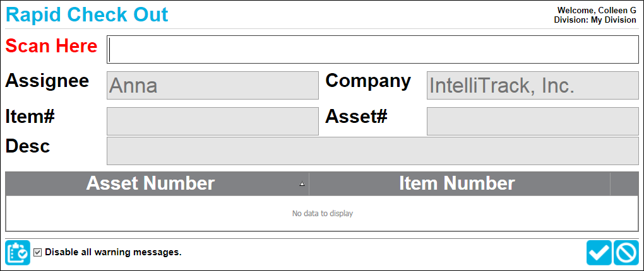The width and height of the screenshot is (644, 271).
Task: Click the red Scan Here label
Action: click(51, 46)
